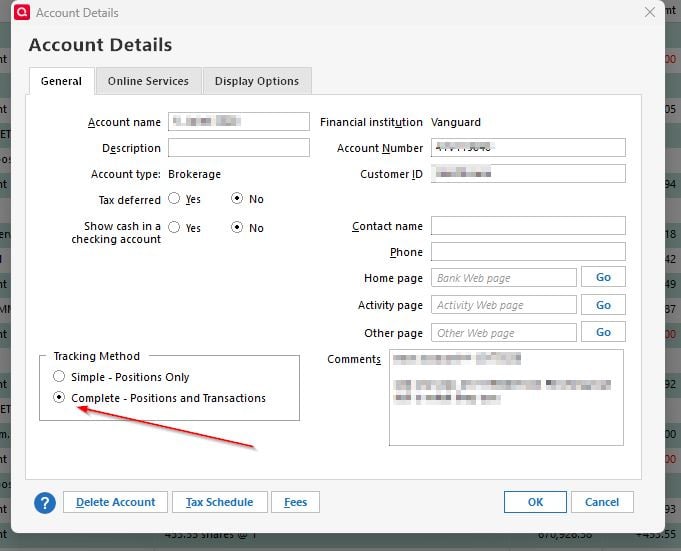Image resolution: width=681 pixels, height=551 pixels.
Task: Open help with the question mark icon
Action: coord(45,503)
